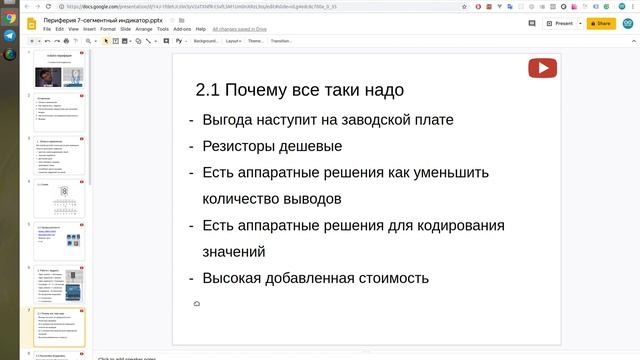The image size is (640, 360).
Task: Open the move-to-folder icon beside title
Action: pos(182,20)
